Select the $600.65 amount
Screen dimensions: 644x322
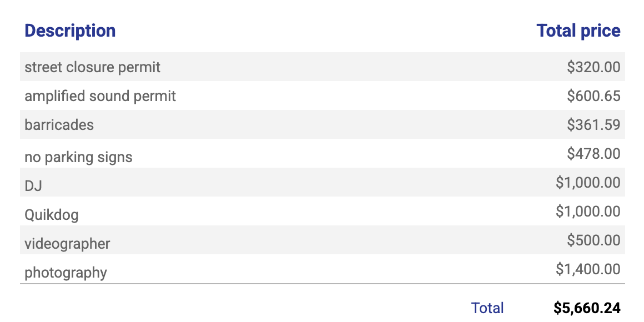point(593,95)
